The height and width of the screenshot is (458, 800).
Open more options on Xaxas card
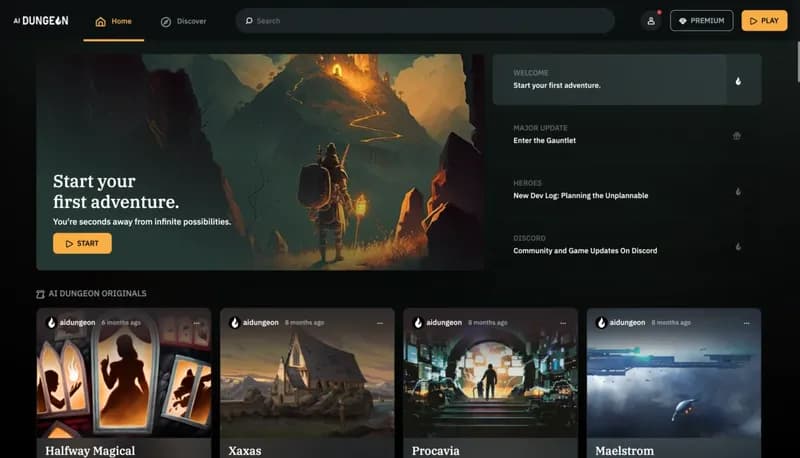click(x=380, y=323)
